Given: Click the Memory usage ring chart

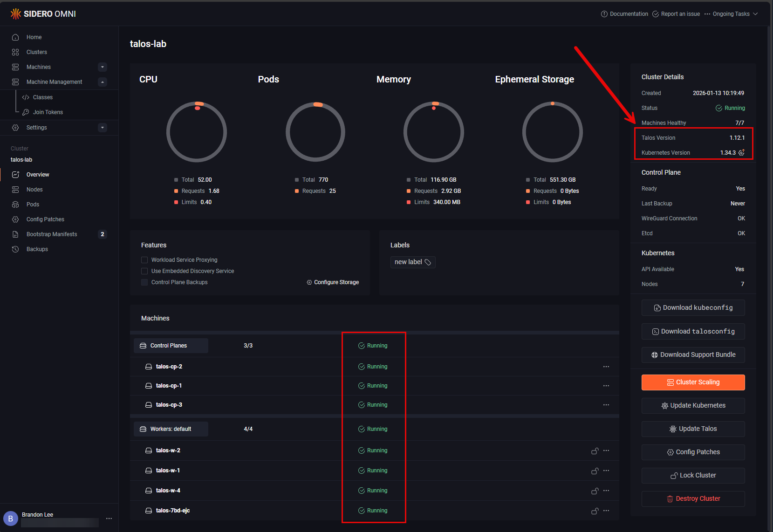Looking at the screenshot, I should [434, 132].
